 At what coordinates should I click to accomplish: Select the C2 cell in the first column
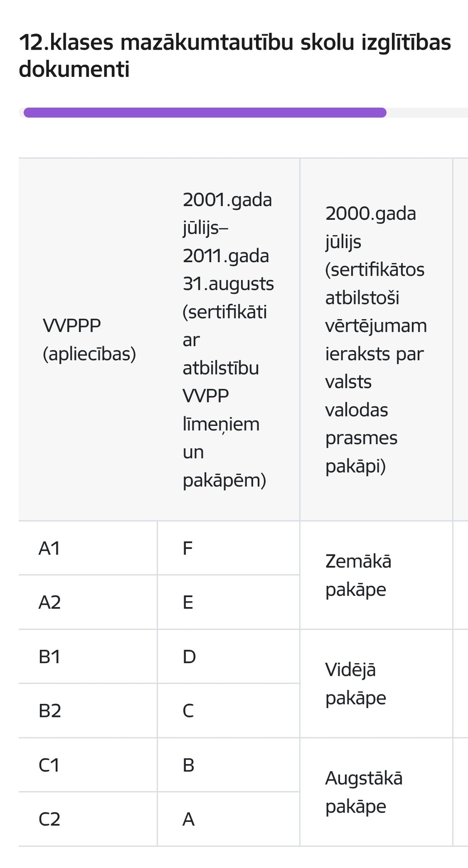click(x=50, y=820)
